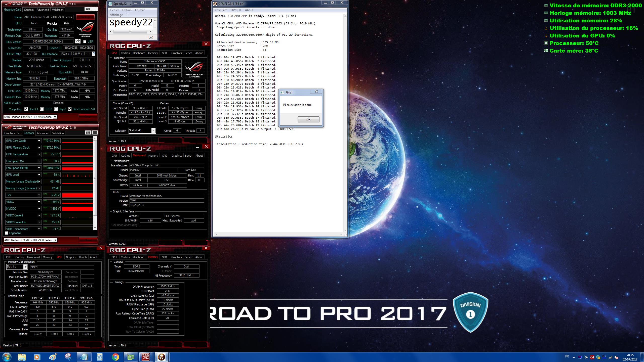Switch to ROG CPU-Z taskbar button
The height and width of the screenshot is (362, 644).
[x=146, y=357]
